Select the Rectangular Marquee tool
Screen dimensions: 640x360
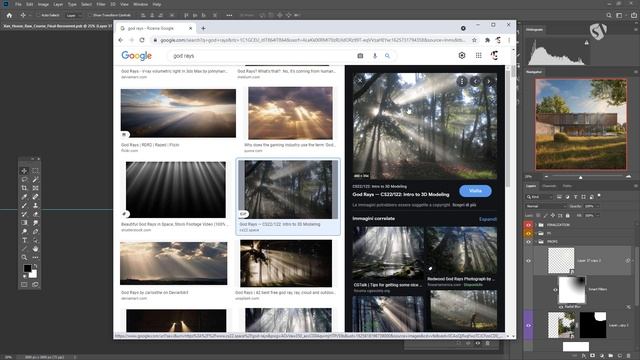(35, 171)
